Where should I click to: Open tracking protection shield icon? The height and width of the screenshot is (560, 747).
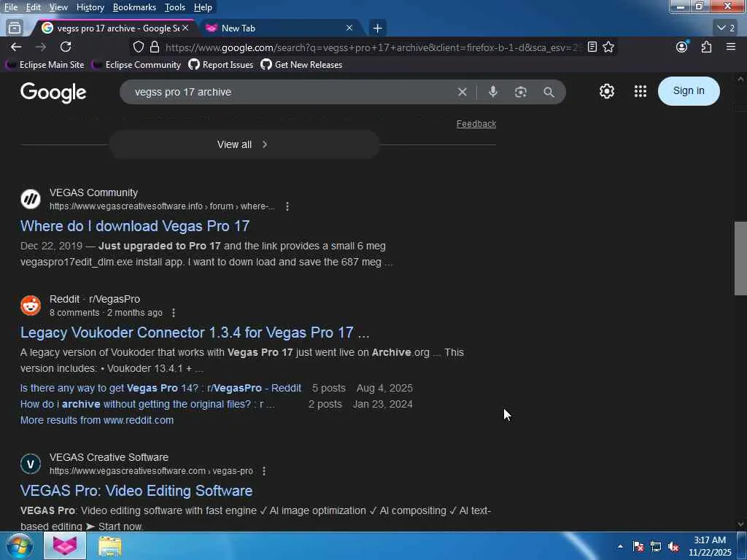138,47
